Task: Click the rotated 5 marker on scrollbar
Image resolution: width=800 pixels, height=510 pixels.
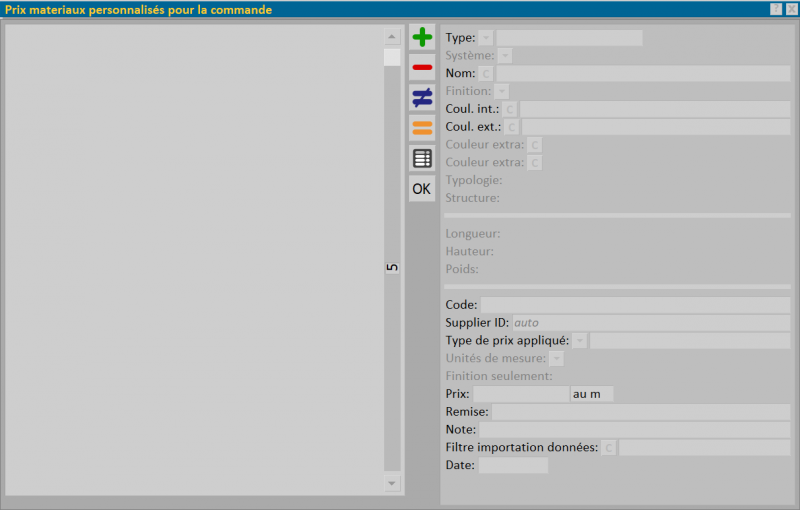Action: click(x=392, y=268)
